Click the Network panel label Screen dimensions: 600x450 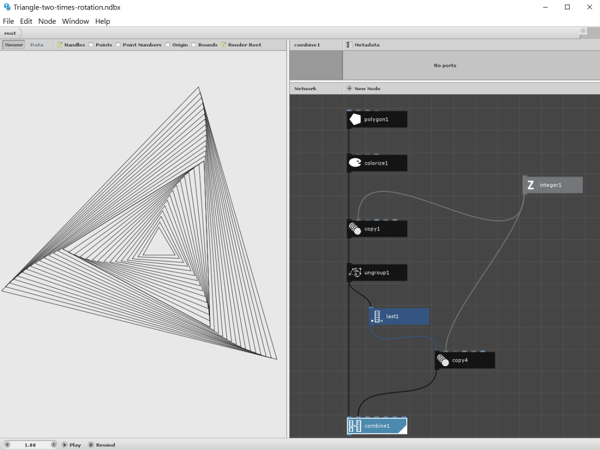coord(305,88)
